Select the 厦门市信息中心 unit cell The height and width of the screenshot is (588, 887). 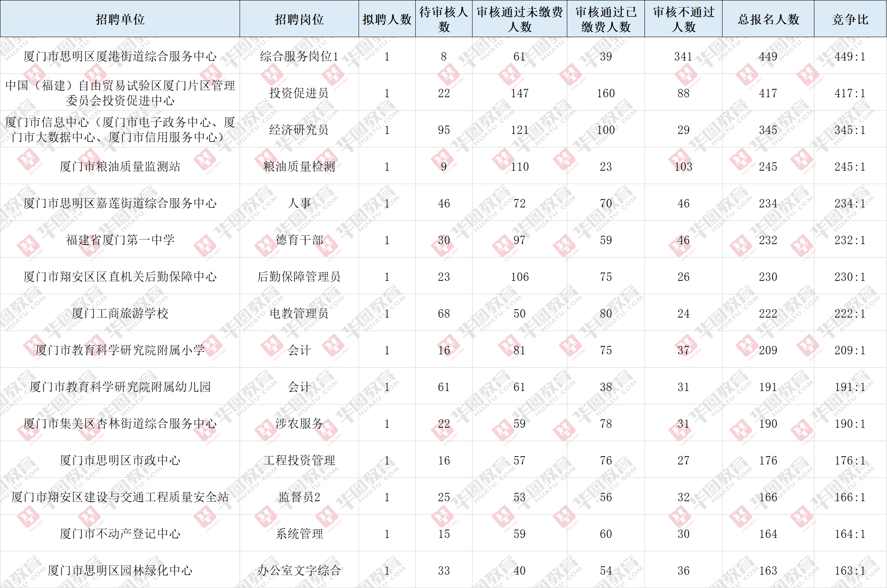click(x=120, y=129)
